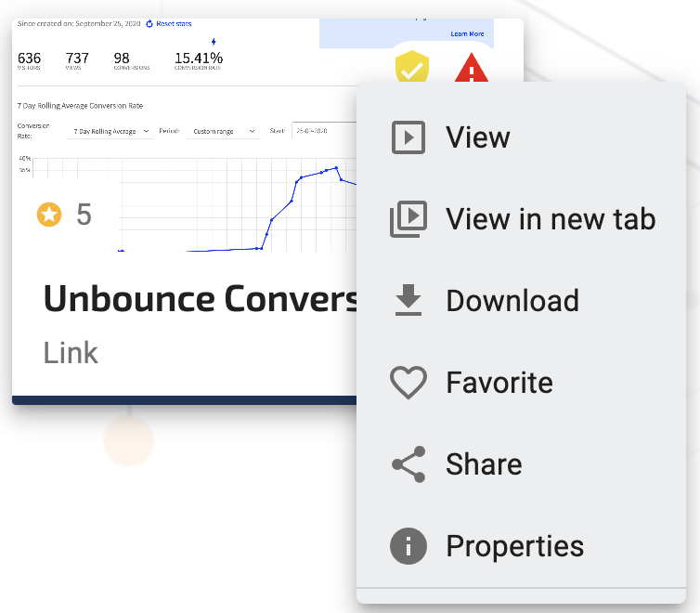Click the View label in context menu
The height and width of the screenshot is (613, 700).
pyautogui.click(x=478, y=137)
